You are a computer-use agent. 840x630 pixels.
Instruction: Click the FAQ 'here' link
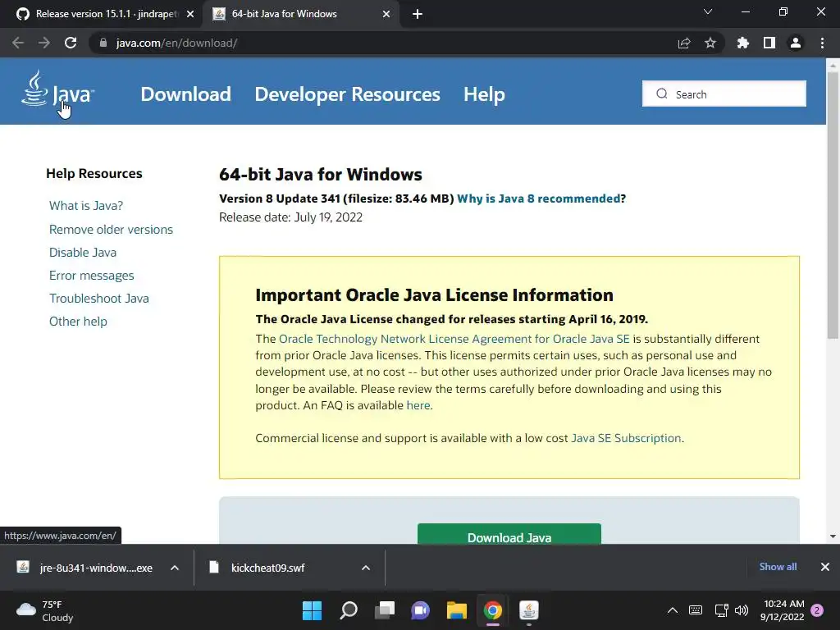click(x=418, y=405)
